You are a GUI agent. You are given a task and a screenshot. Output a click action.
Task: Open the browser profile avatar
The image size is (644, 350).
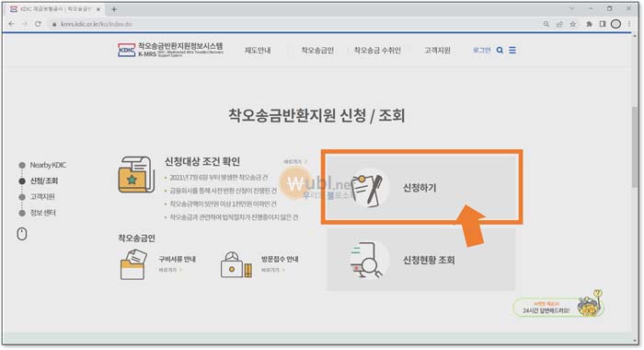click(615, 24)
